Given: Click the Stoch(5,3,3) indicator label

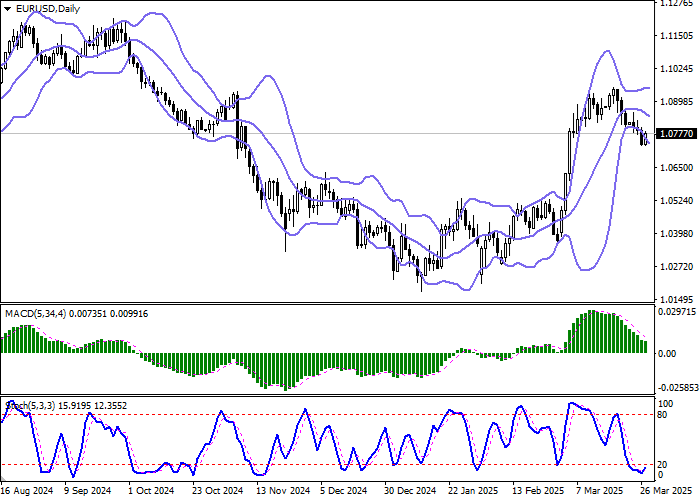Looking at the screenshot, I should point(30,405).
